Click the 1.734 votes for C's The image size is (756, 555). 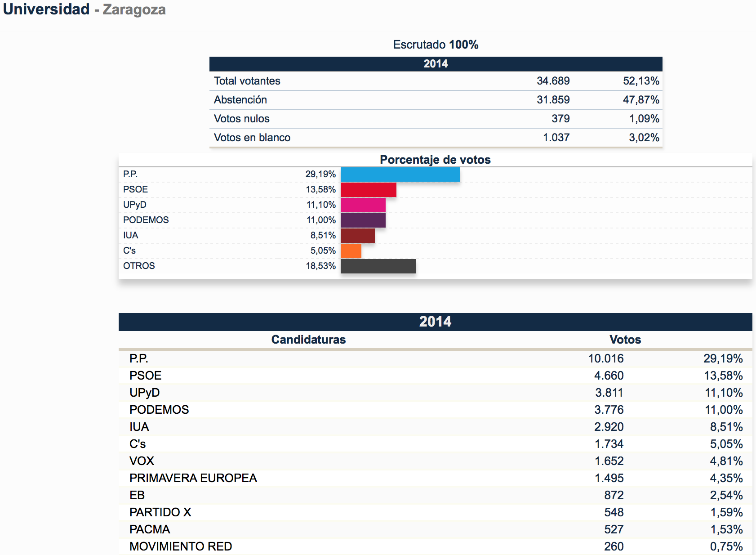click(609, 444)
